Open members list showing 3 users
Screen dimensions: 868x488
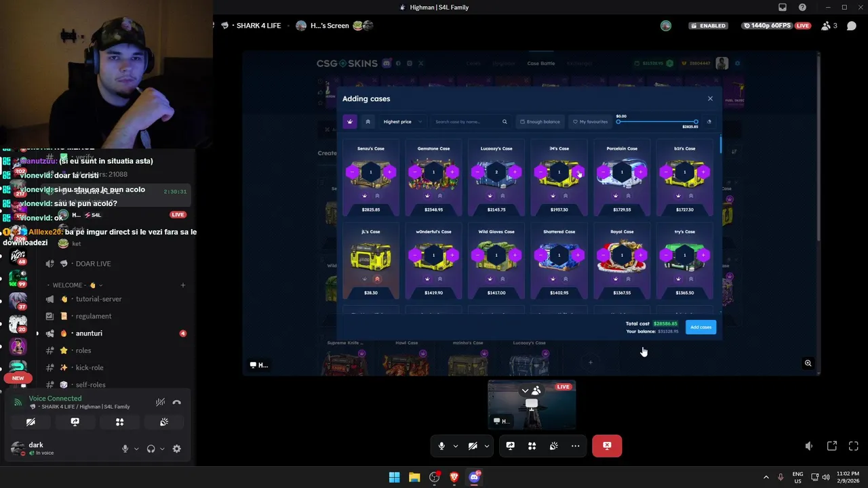click(x=829, y=26)
